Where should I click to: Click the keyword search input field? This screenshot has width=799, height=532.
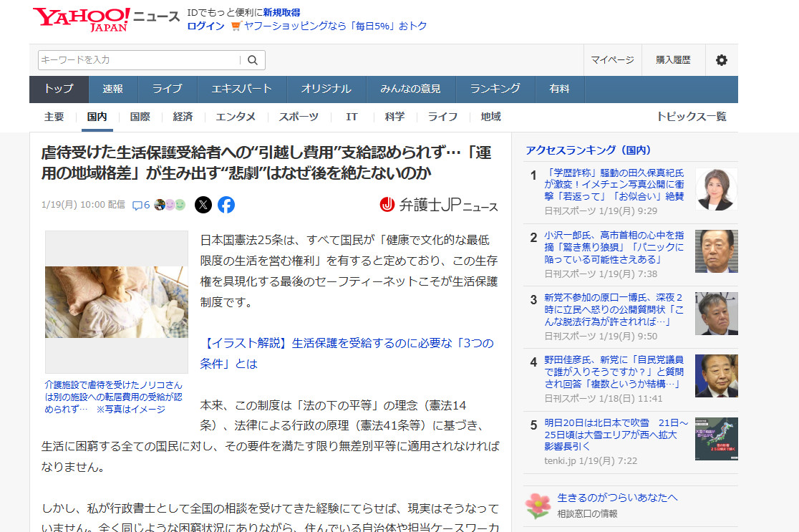(x=140, y=60)
